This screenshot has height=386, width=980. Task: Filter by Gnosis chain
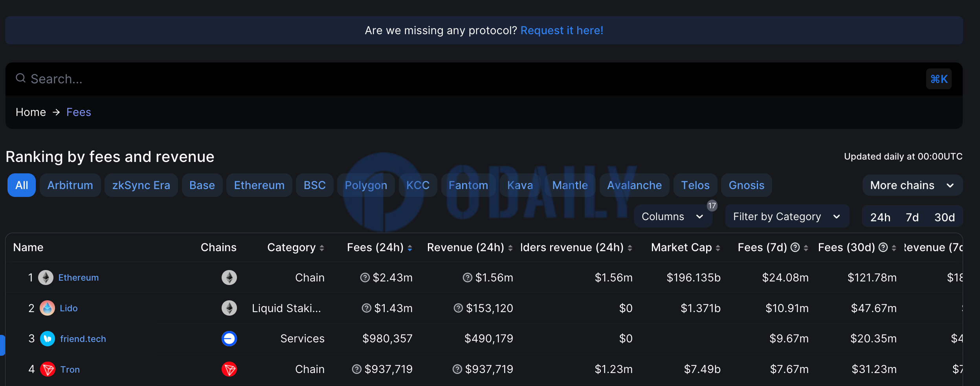click(747, 185)
